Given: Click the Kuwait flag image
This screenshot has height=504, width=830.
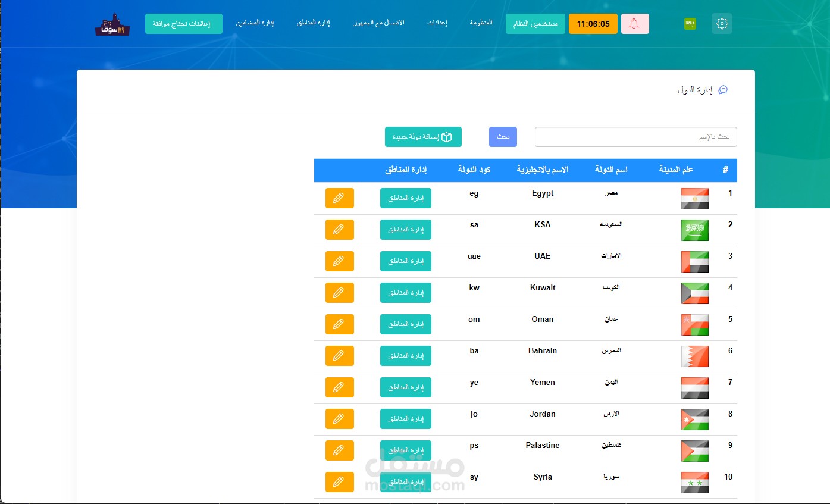Looking at the screenshot, I should [x=695, y=293].
